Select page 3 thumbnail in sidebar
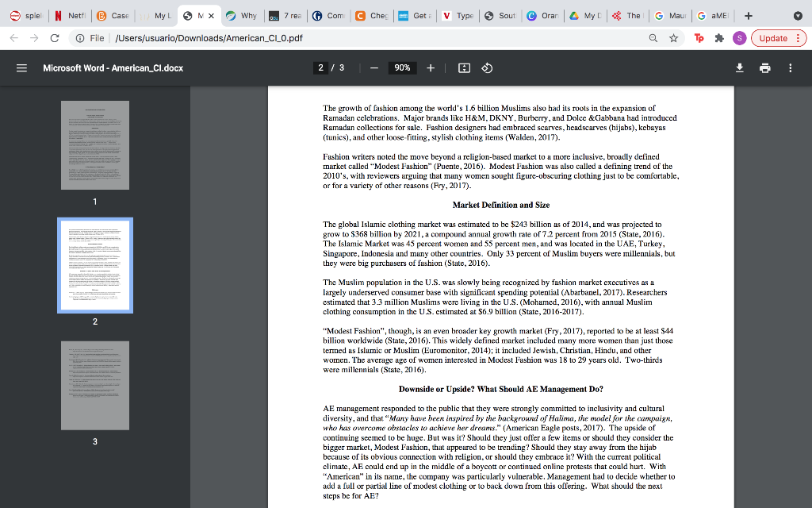Viewport: 812px width, 508px height. pos(94,385)
